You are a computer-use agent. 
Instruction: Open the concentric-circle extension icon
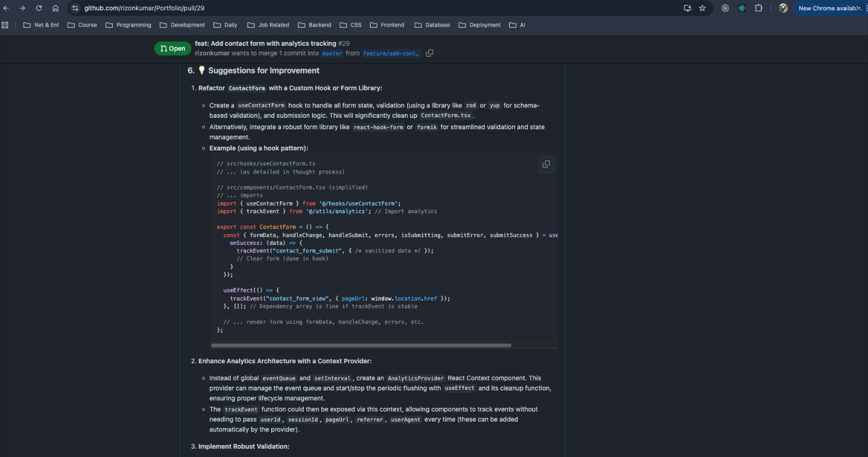pos(725,8)
